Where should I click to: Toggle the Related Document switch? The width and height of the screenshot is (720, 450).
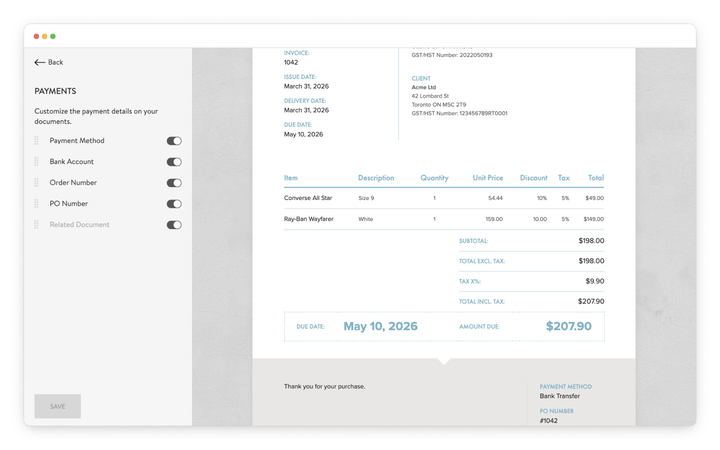[174, 225]
